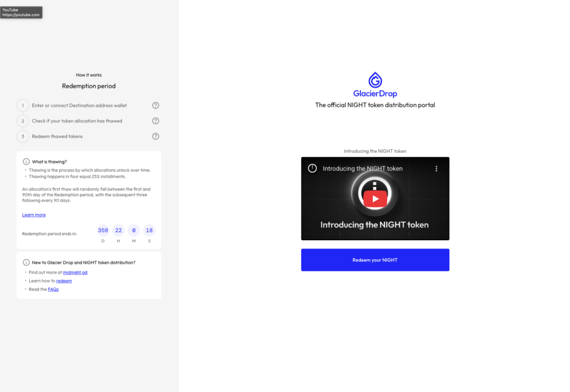The height and width of the screenshot is (392, 570).
Task: Click the Redeem your NIGHT button
Action: (x=375, y=260)
